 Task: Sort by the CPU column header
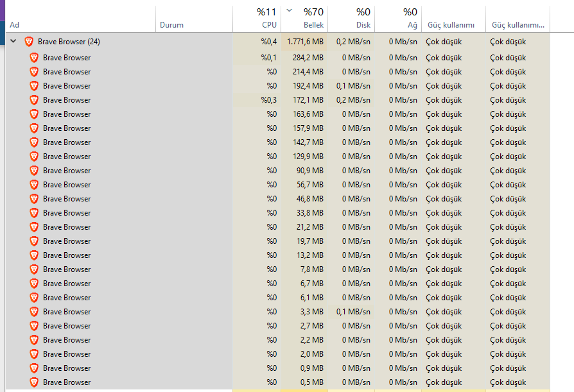click(x=257, y=19)
